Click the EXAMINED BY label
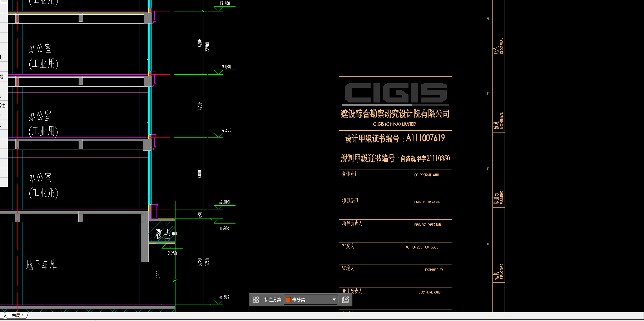Image resolution: width=644 pixels, height=321 pixels. point(434,270)
